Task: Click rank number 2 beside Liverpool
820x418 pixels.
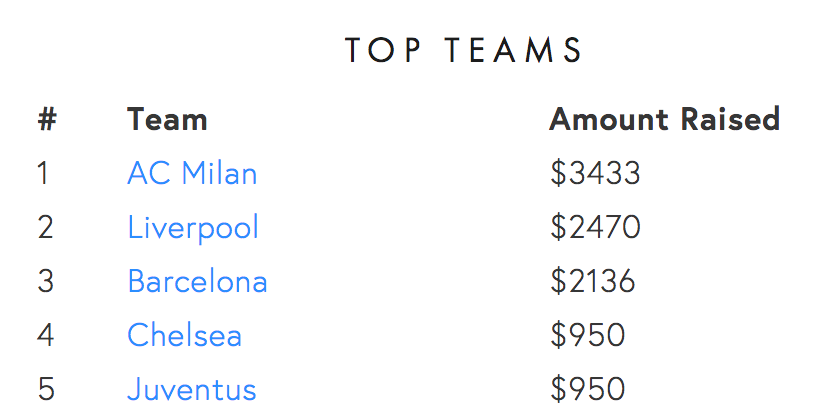Action: (x=45, y=227)
